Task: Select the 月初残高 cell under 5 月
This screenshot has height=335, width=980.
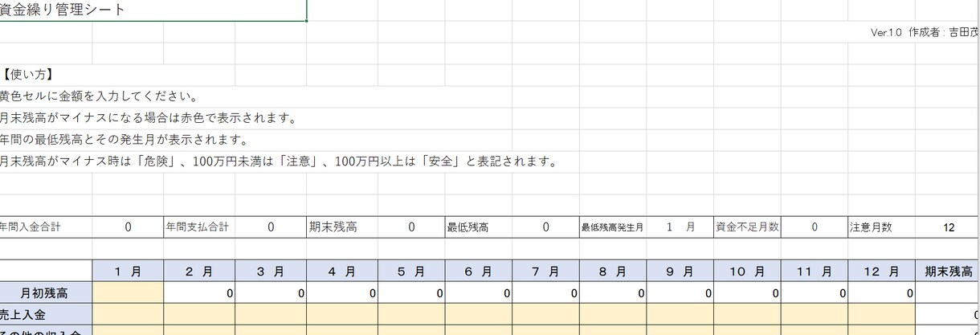Action: (x=411, y=292)
